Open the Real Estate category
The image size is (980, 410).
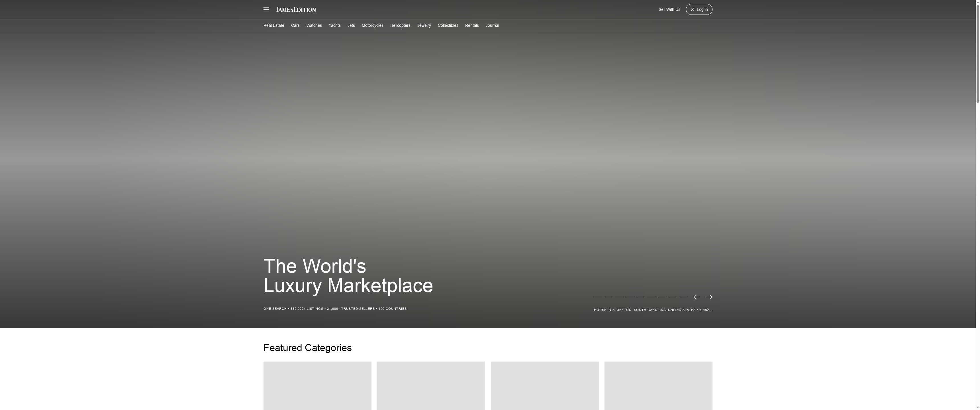pyautogui.click(x=273, y=25)
